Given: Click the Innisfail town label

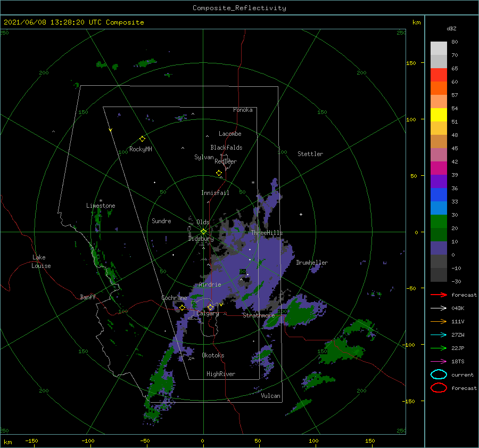Looking at the screenshot, I should [x=215, y=193].
